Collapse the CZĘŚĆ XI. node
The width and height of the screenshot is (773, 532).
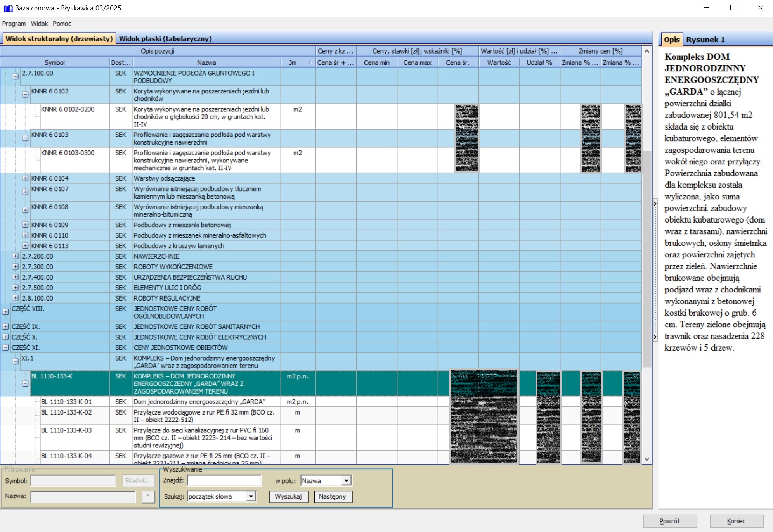(5, 347)
